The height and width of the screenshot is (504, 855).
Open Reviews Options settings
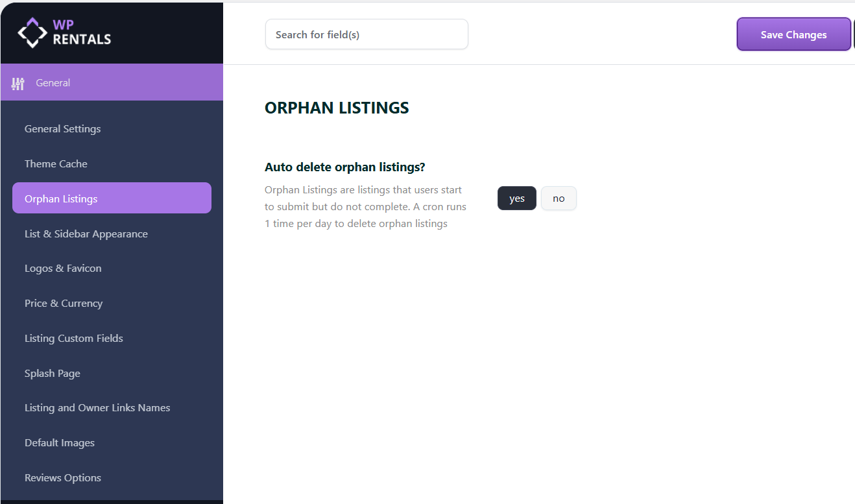point(63,478)
